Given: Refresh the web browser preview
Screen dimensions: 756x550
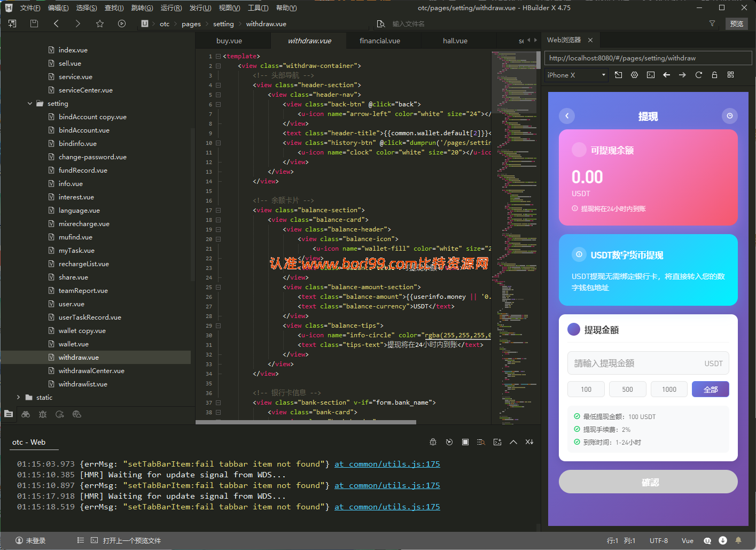Looking at the screenshot, I should pyautogui.click(x=699, y=75).
